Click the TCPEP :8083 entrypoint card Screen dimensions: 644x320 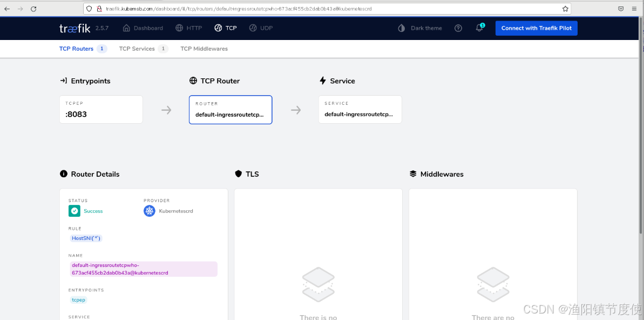pos(101,109)
